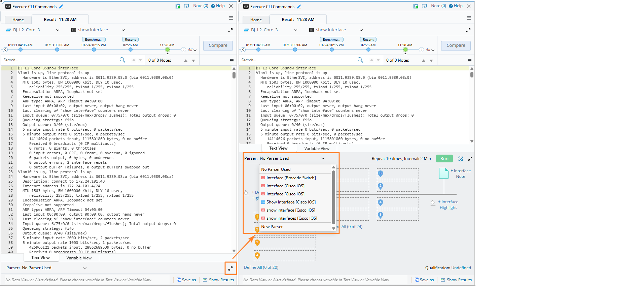Expand the left pane BJ_L2_Core_3 device dropdown

tap(58, 30)
